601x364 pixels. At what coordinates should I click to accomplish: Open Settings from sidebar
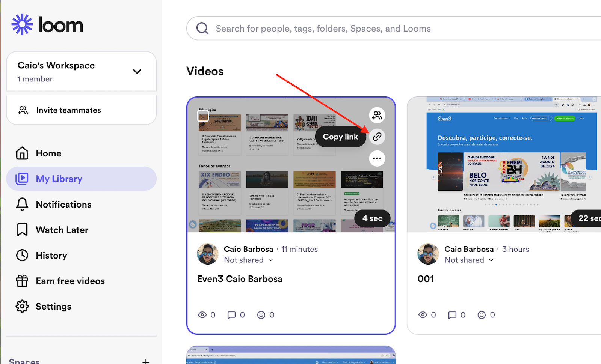(x=82, y=306)
